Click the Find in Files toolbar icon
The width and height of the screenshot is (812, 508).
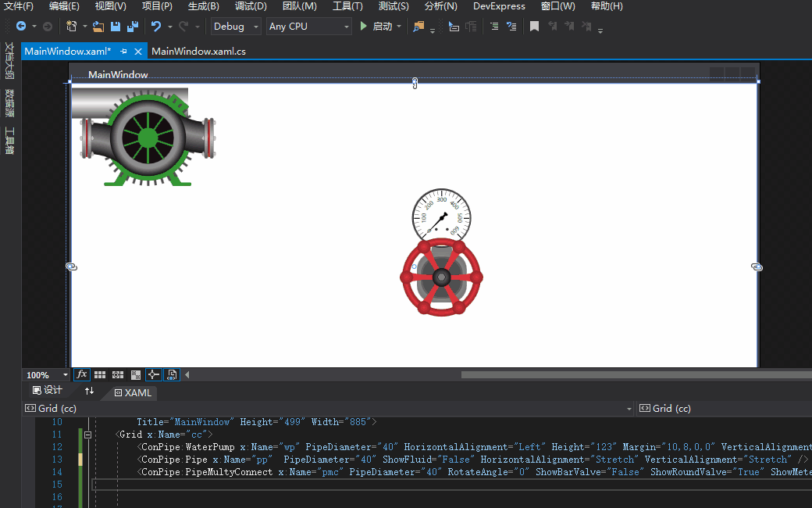click(x=418, y=26)
